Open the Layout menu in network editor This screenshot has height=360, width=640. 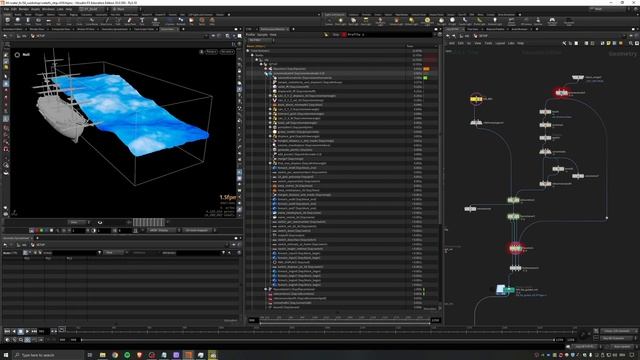(500, 43)
